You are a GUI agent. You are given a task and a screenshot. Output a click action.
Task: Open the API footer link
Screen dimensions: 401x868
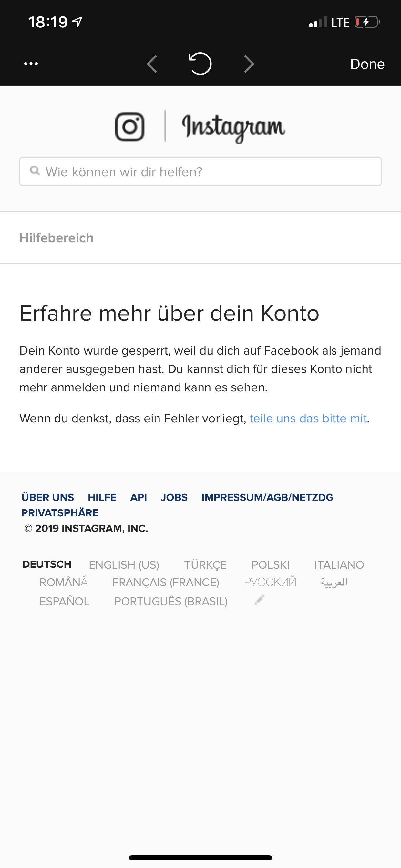139,497
